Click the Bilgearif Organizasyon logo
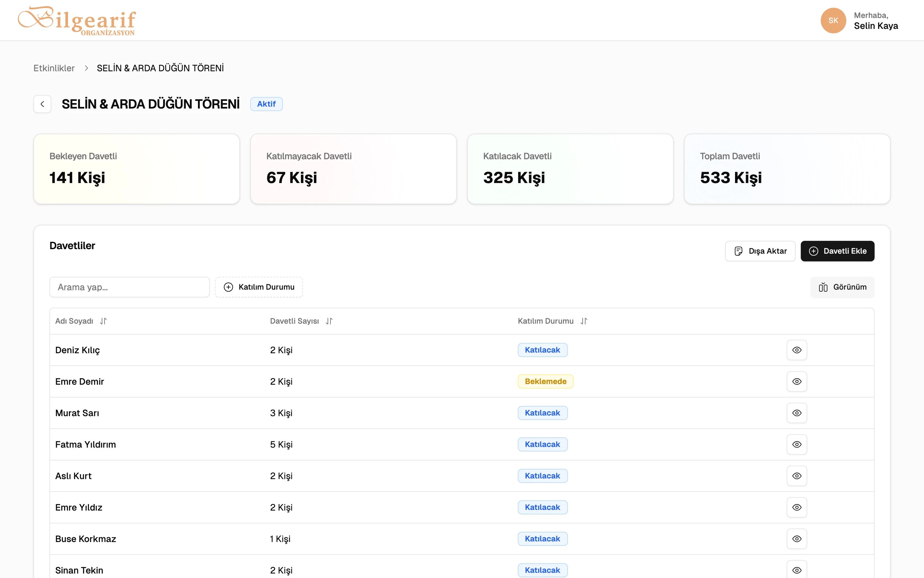The height and width of the screenshot is (578, 924). [77, 21]
